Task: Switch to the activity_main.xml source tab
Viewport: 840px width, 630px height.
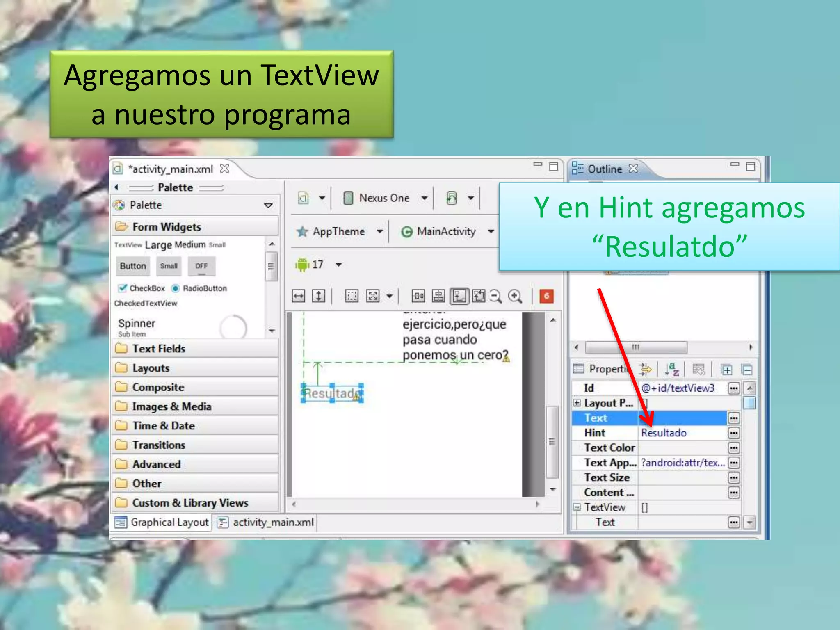Action: coord(266,523)
